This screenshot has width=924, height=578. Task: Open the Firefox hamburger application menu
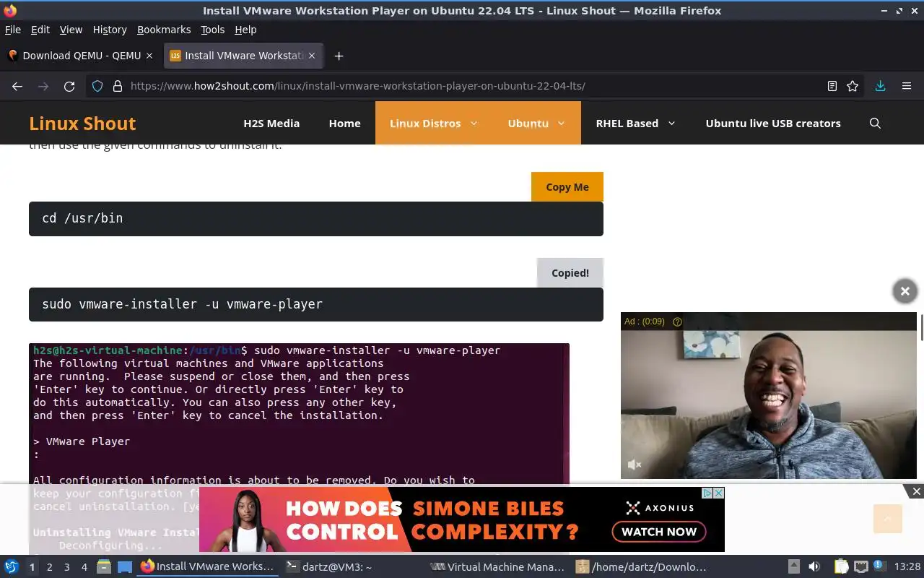[x=907, y=86]
